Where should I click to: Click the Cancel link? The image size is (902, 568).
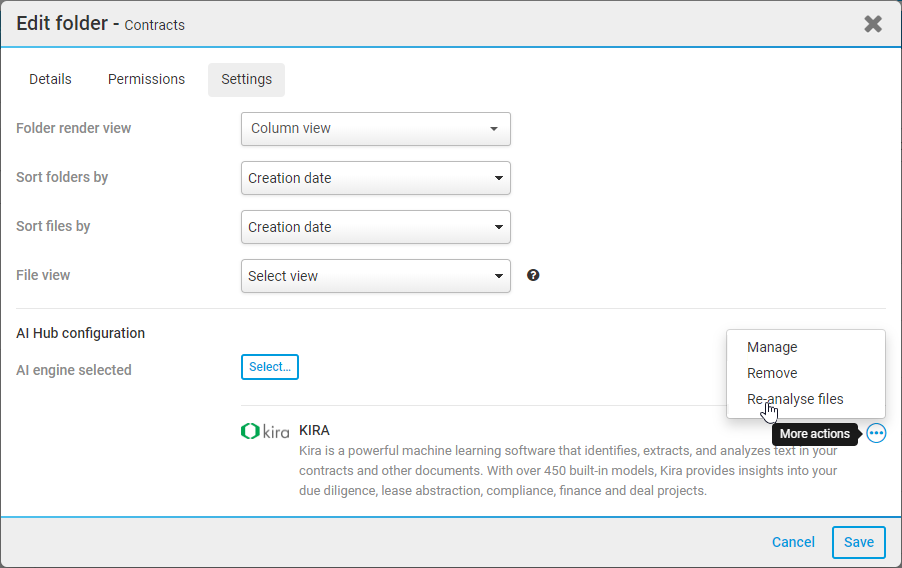point(793,542)
